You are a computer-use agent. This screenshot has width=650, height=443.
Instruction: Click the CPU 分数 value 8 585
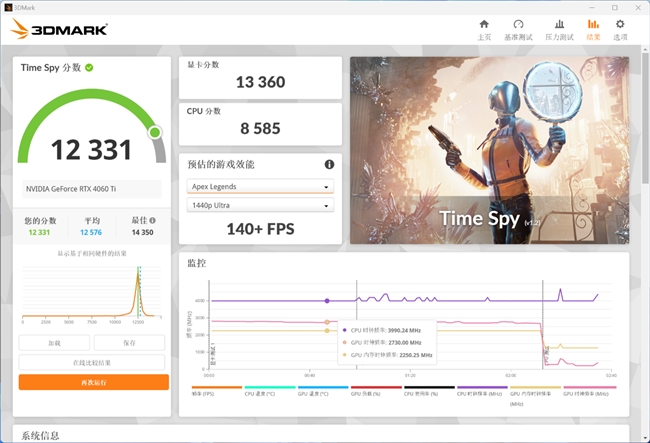(x=260, y=128)
